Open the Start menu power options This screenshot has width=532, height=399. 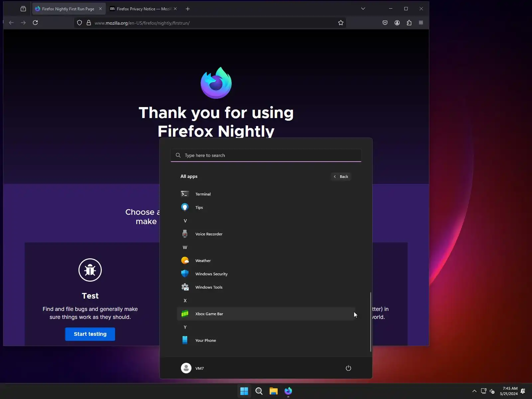pos(348,368)
